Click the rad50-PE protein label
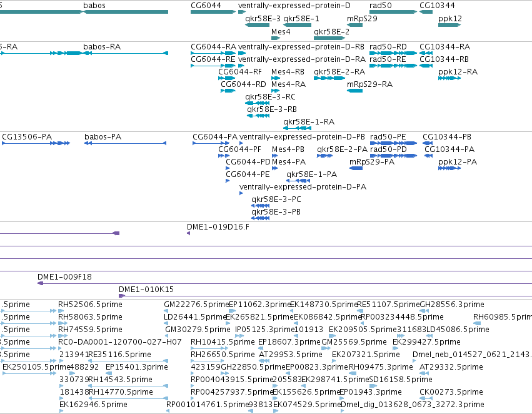Viewport: 532px width, 414px height. click(388, 137)
